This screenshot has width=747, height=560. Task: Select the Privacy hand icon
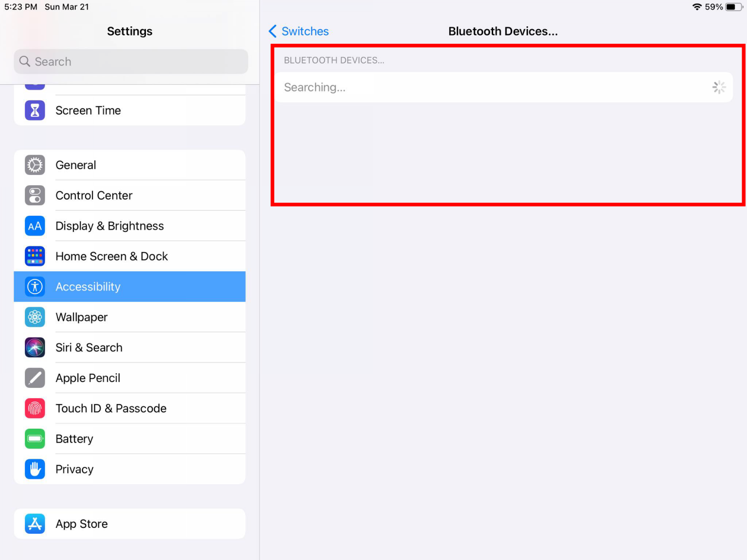(x=35, y=469)
